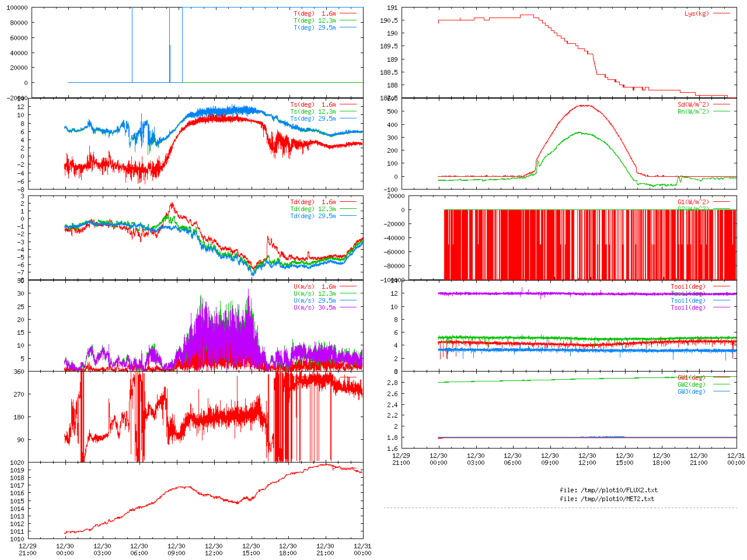Image resolution: width=747 pixels, height=560 pixels.
Task: Click the blue line sample beside T(deg) 29.5m
Action: pos(348,27)
